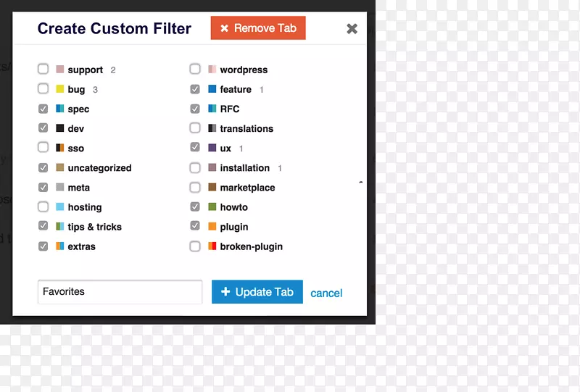Click the green howto category color icon
Viewport: 580px width, 392px height.
pyautogui.click(x=212, y=207)
